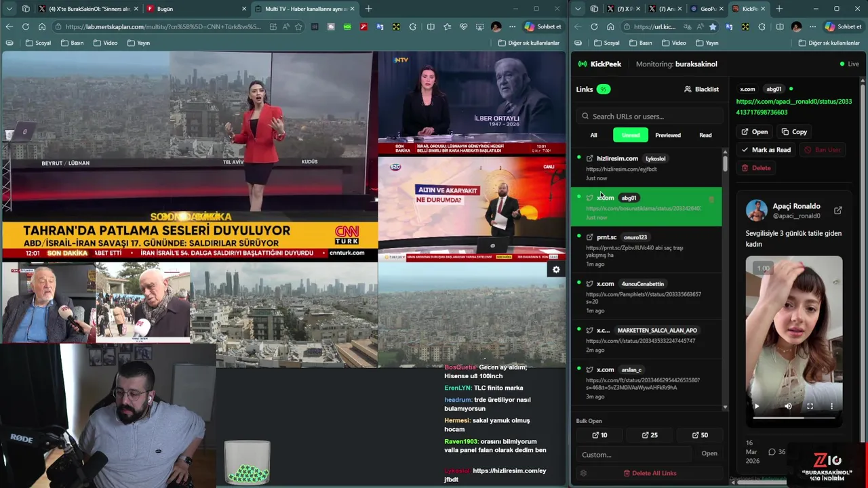Focus the Custom bulk open count field

pos(635,454)
